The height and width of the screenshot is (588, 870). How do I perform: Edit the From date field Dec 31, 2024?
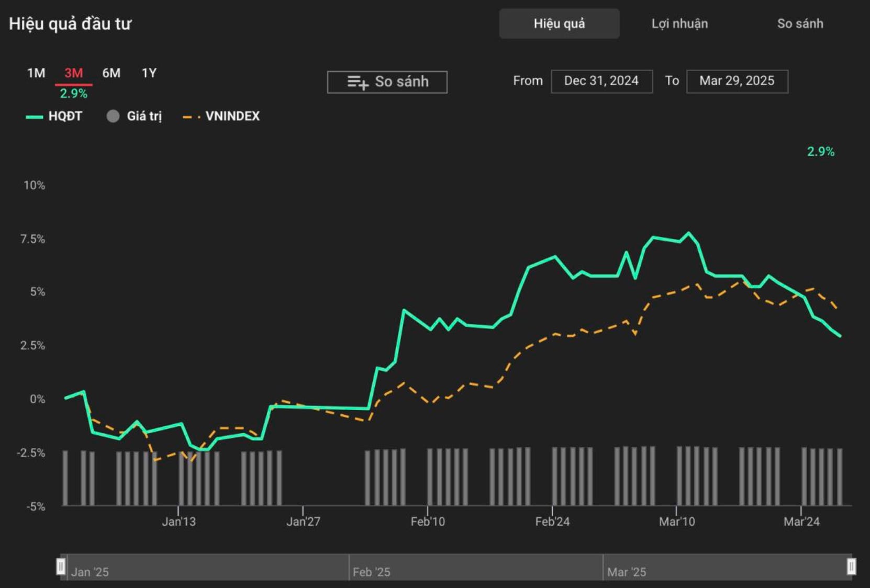601,81
